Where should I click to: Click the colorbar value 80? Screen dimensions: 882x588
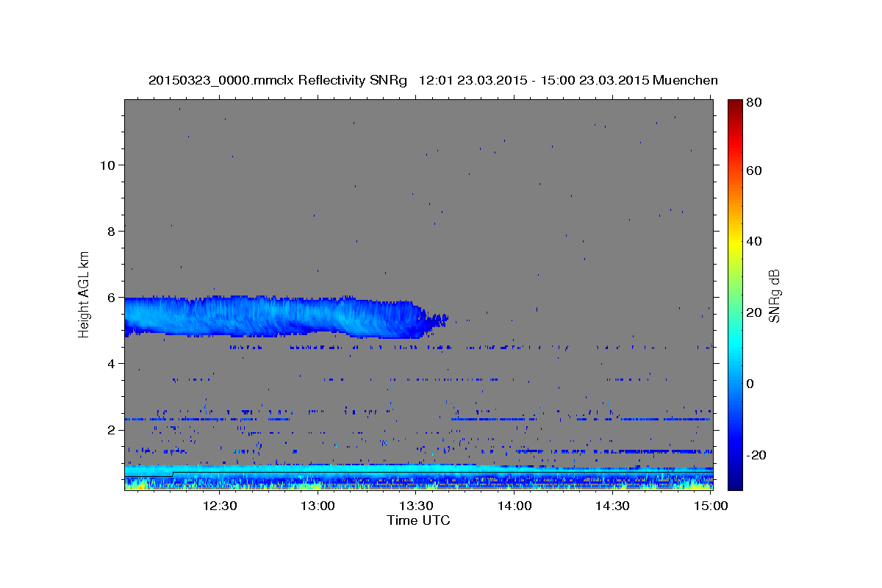pyautogui.click(x=753, y=103)
